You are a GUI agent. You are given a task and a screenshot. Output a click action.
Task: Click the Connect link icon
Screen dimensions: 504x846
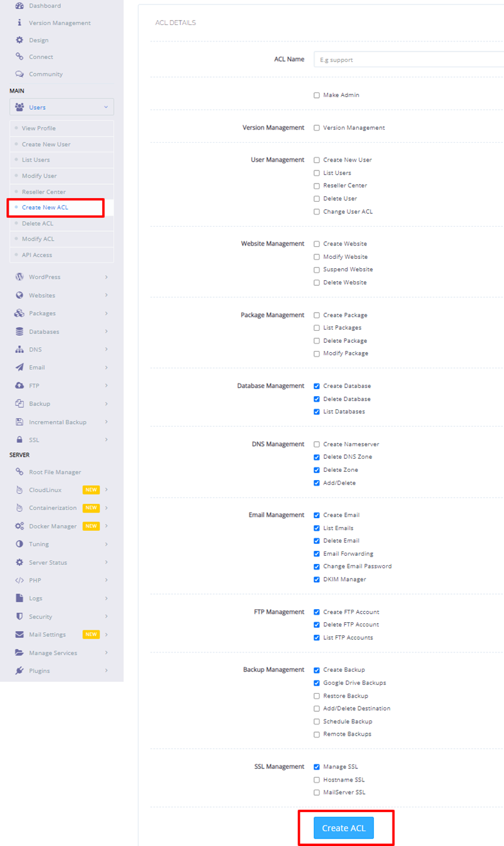coord(19,57)
